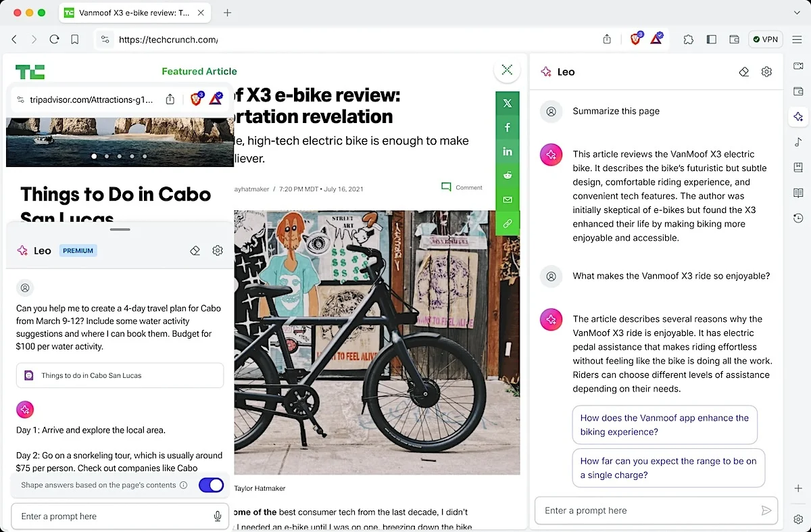Open the Comment link
The image size is (811, 532).
pyautogui.click(x=462, y=187)
